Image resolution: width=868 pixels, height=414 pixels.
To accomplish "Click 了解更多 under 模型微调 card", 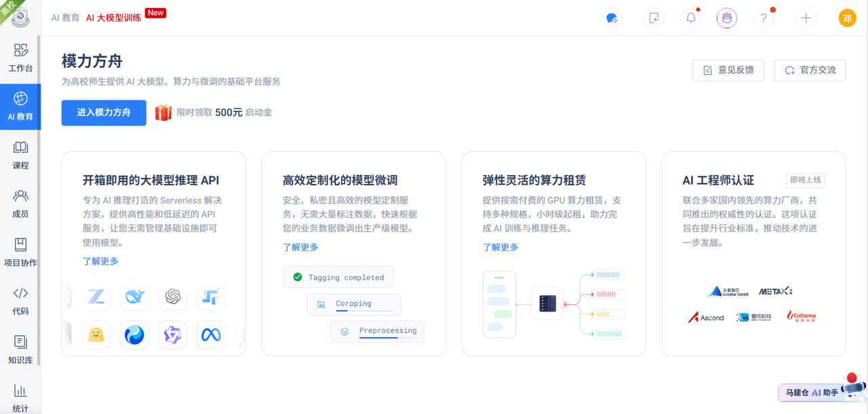I will point(301,247).
